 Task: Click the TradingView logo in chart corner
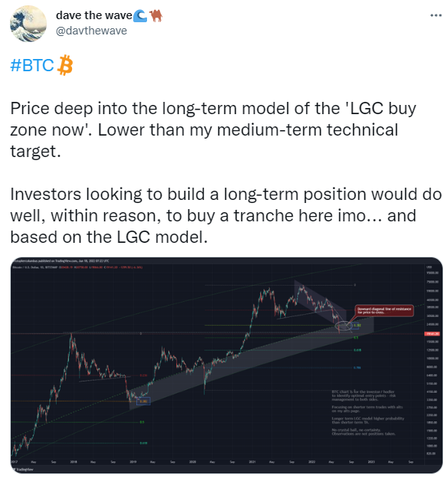(x=23, y=469)
